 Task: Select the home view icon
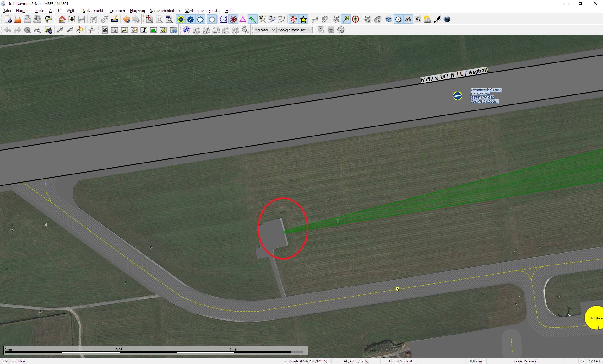click(x=62, y=19)
